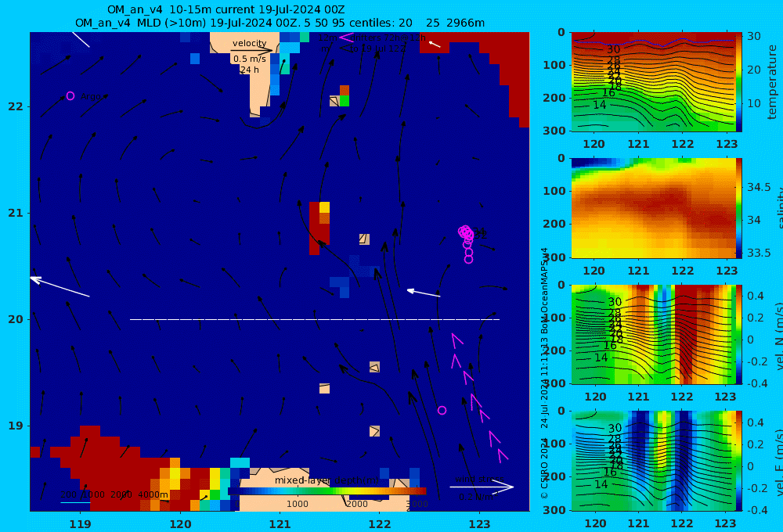Click the latitude label '19' on left axis

(x=16, y=426)
